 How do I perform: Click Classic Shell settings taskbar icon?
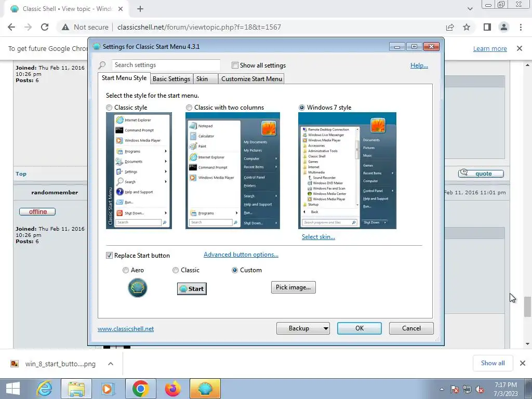pyautogui.click(x=205, y=389)
